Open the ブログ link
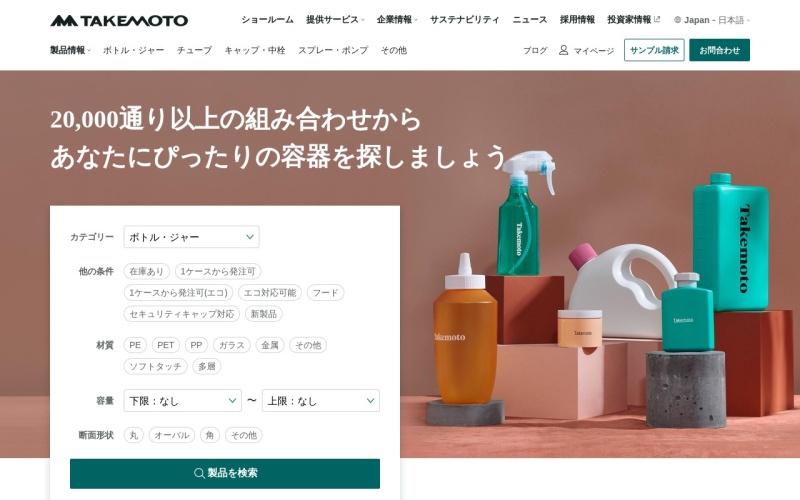The width and height of the screenshot is (800, 500). (535, 50)
